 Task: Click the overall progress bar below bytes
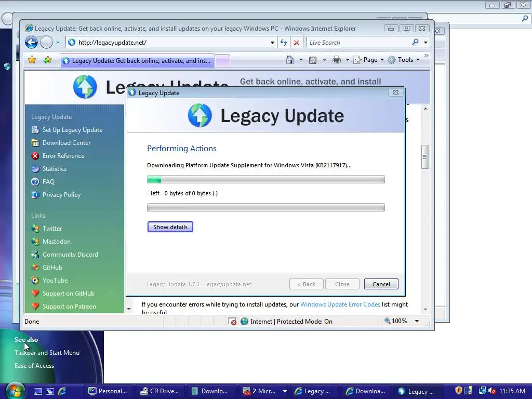265,207
